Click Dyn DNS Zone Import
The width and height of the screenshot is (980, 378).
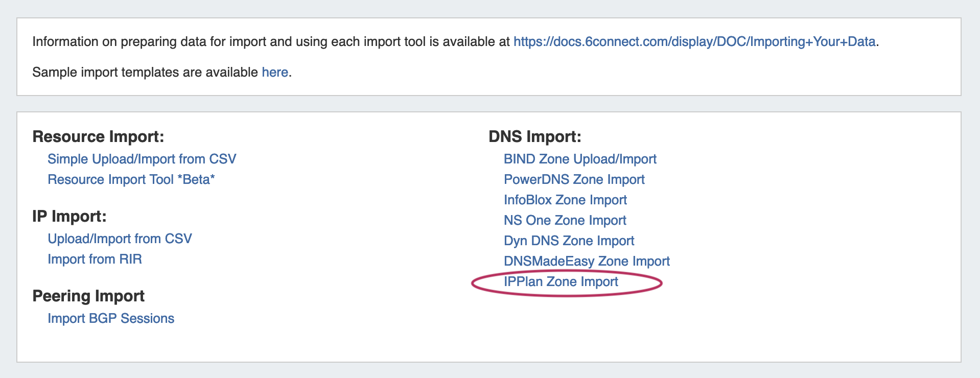pos(569,241)
